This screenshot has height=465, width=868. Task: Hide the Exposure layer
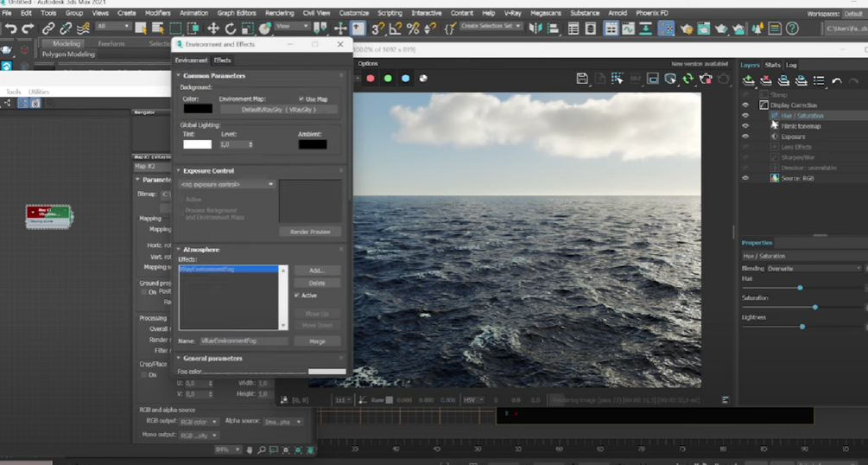pyautogui.click(x=745, y=137)
